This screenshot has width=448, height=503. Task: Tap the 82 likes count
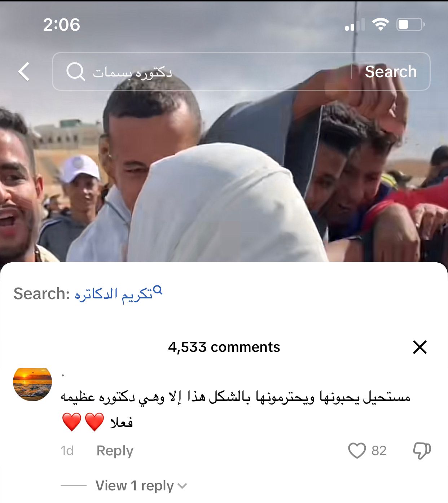point(379,451)
